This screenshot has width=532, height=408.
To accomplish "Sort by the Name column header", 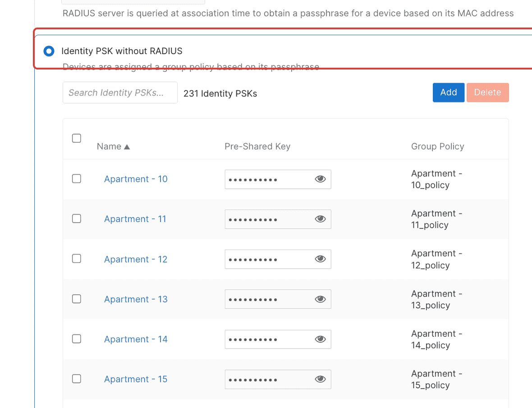I will click(x=113, y=146).
